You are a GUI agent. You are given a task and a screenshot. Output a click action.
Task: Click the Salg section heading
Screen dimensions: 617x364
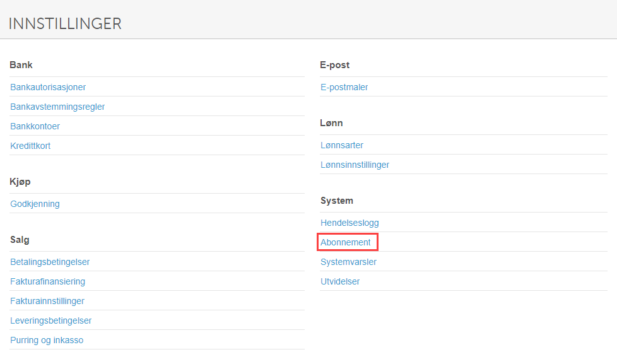pyautogui.click(x=20, y=240)
